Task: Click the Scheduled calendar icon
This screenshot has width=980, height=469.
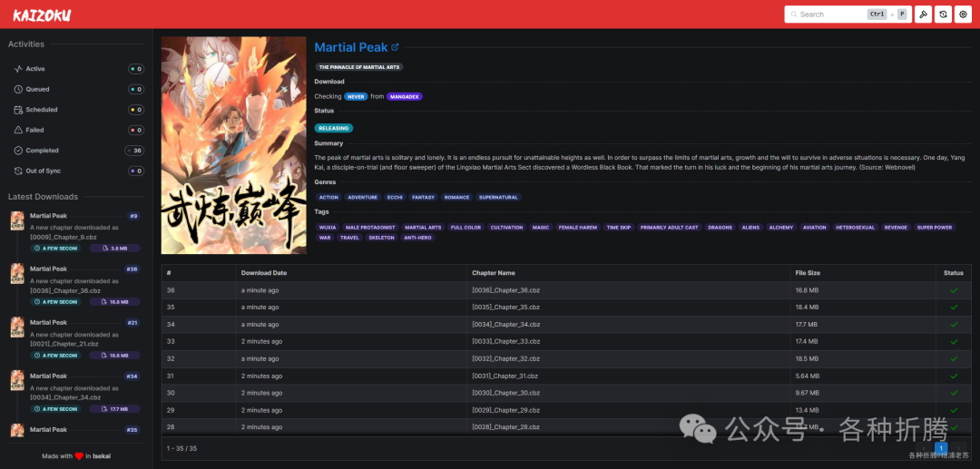Action: tap(19, 110)
